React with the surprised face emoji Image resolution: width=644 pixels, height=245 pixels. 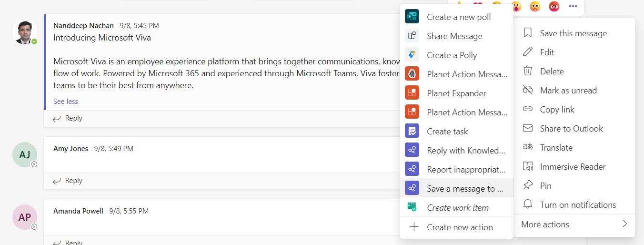tap(516, 7)
